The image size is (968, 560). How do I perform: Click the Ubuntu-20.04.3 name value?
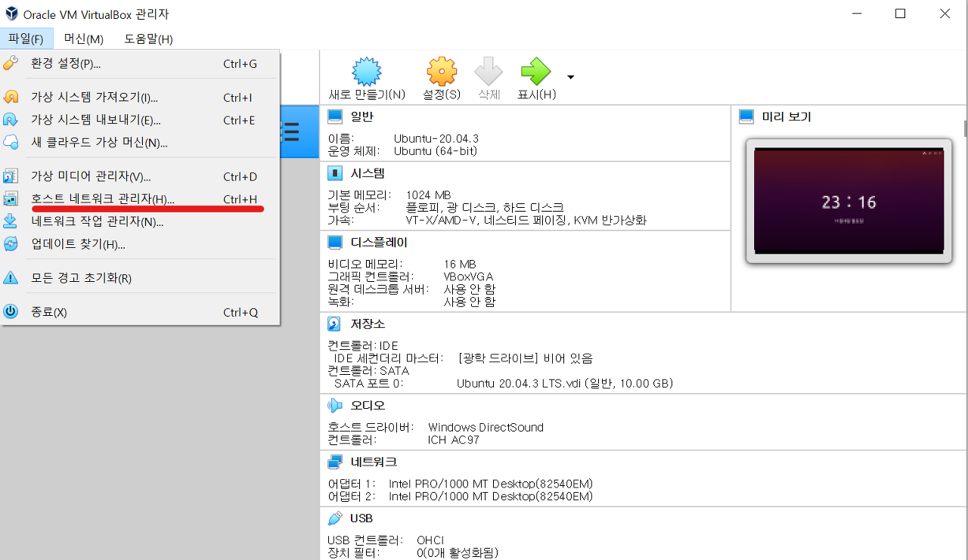(x=436, y=138)
